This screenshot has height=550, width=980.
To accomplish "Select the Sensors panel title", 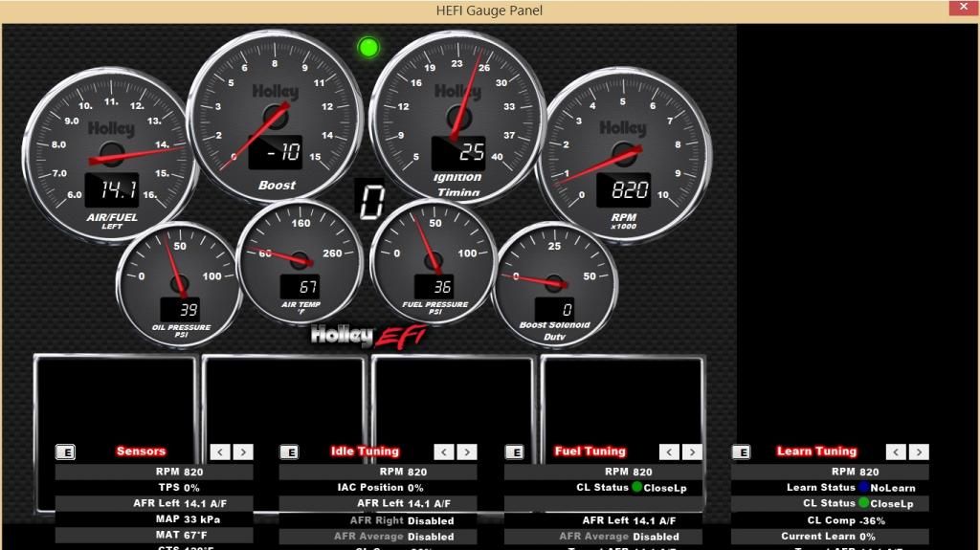I will pos(142,451).
